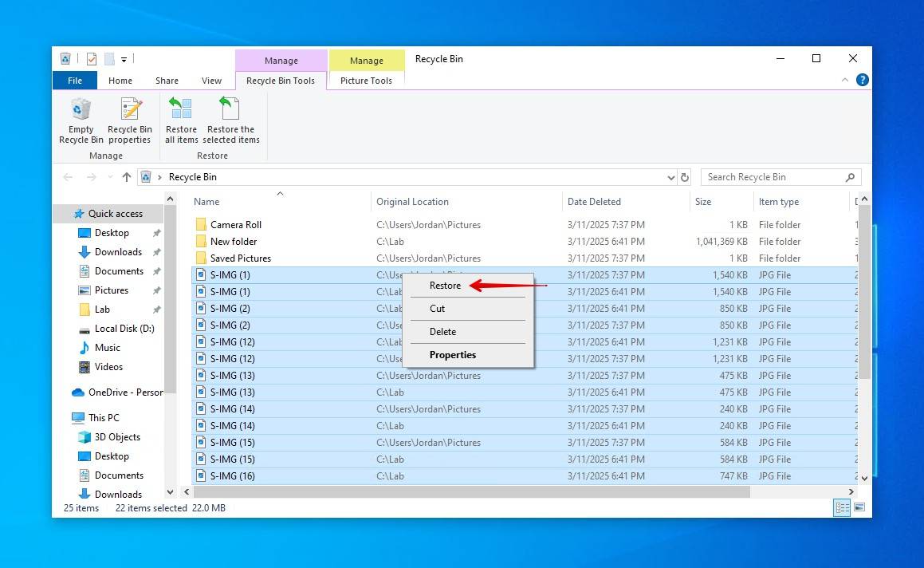Click the search magnifier in Search Recycle Bin
924x568 pixels.
pos(852,176)
